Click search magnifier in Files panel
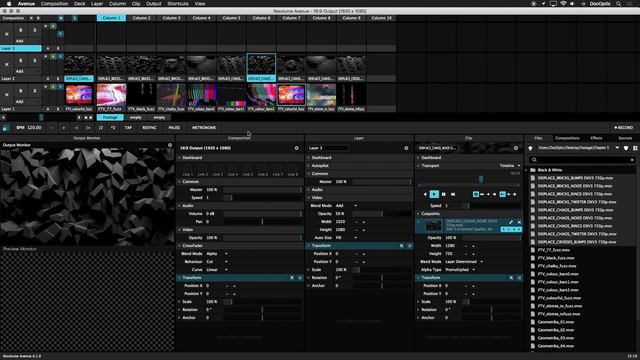The image size is (640, 360). [x=534, y=160]
